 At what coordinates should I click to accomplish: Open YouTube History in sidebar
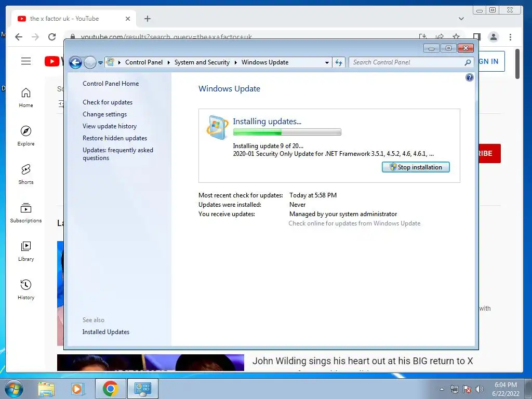(x=26, y=289)
